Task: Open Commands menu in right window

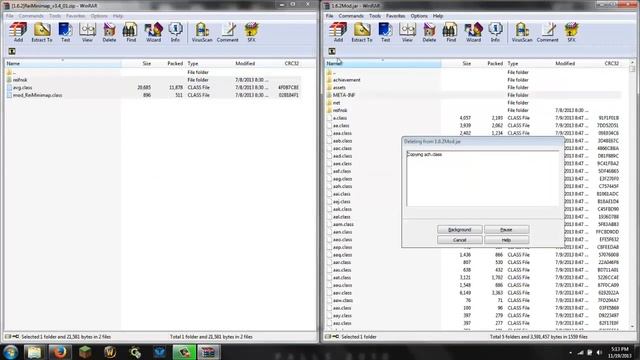Action: (x=351, y=16)
